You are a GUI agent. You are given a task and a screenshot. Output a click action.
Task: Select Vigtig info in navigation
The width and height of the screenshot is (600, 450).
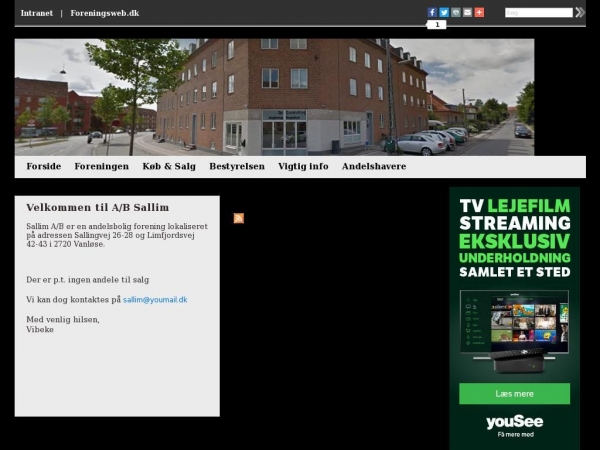point(303,167)
